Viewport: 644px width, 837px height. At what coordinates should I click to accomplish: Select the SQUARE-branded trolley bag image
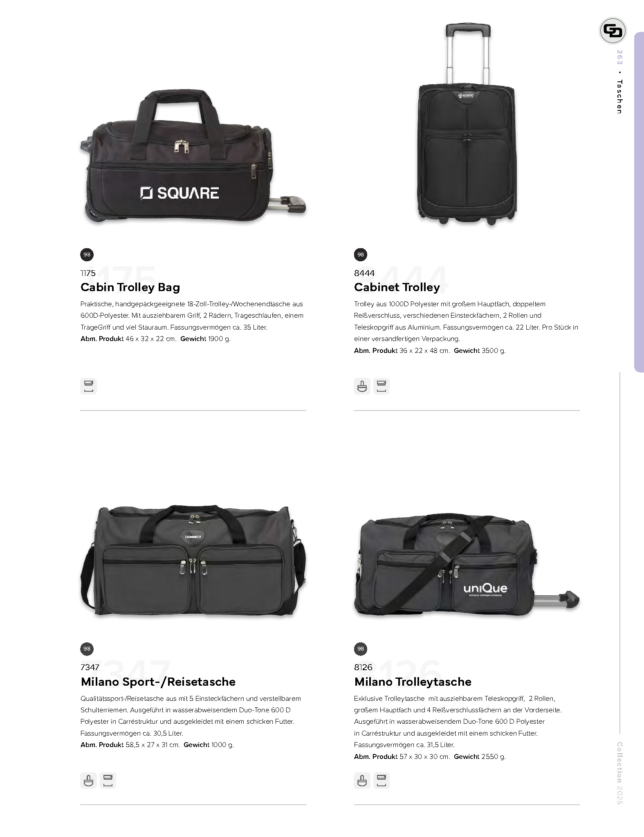(x=193, y=156)
